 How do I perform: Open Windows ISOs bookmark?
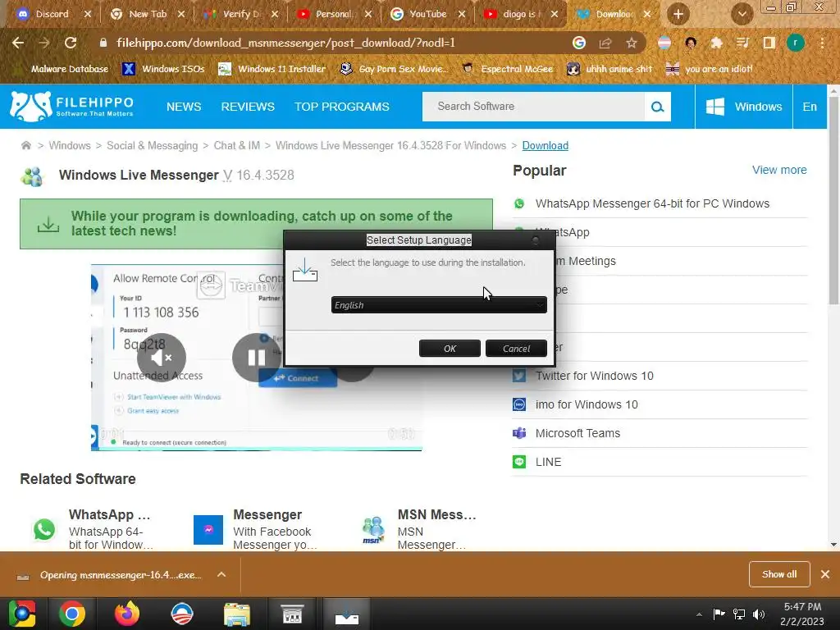coord(164,69)
